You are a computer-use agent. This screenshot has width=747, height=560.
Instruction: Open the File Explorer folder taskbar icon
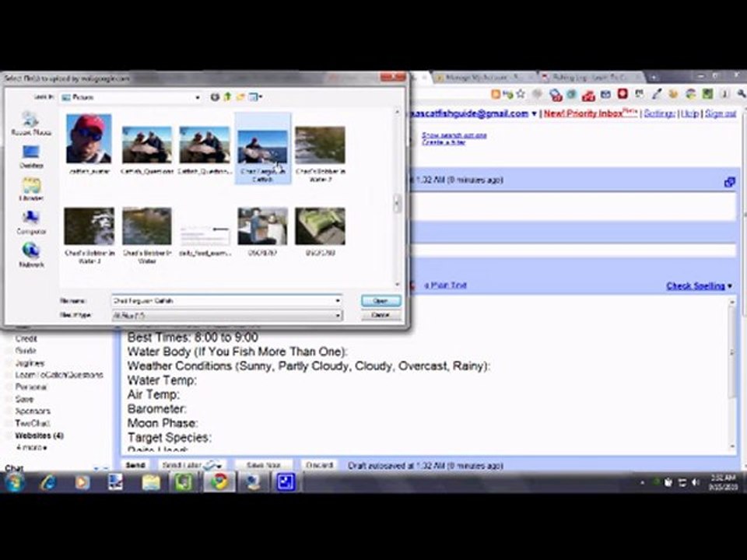pyautogui.click(x=150, y=482)
